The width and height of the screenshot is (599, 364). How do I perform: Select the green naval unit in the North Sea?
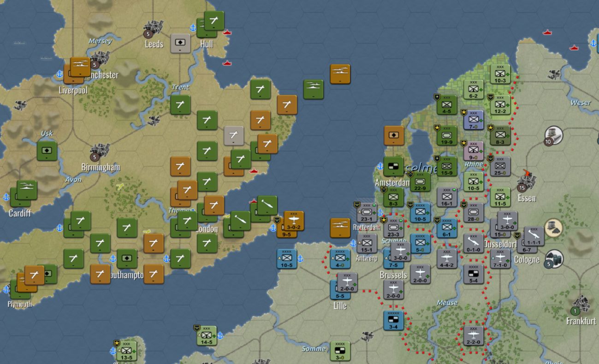click(313, 89)
